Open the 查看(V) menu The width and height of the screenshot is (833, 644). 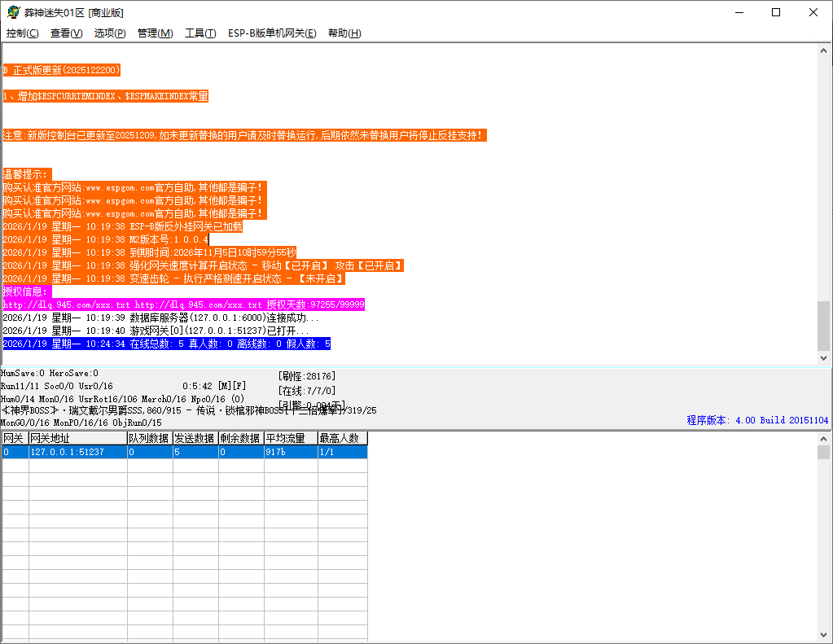tap(66, 33)
